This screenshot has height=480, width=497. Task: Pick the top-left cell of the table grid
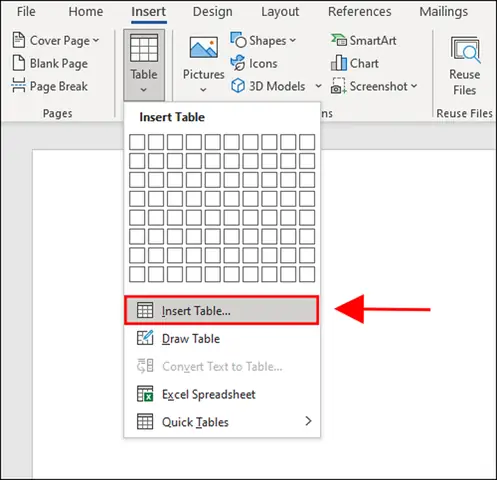click(x=137, y=142)
